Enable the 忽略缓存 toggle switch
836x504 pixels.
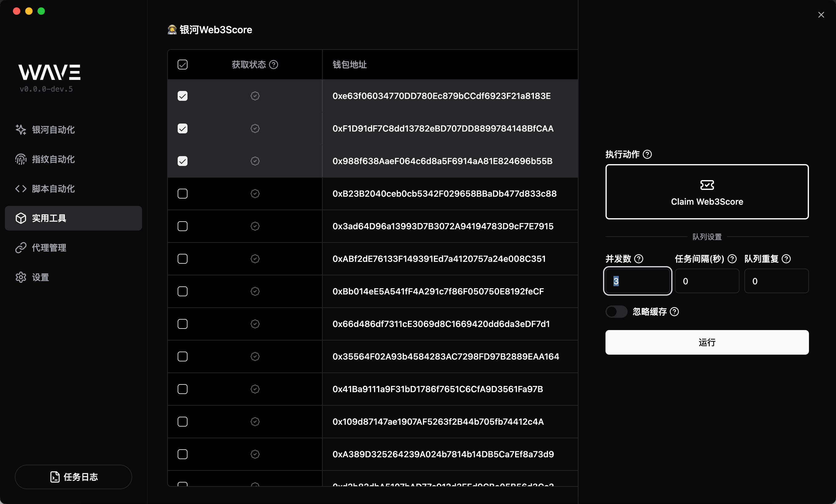pyautogui.click(x=616, y=312)
